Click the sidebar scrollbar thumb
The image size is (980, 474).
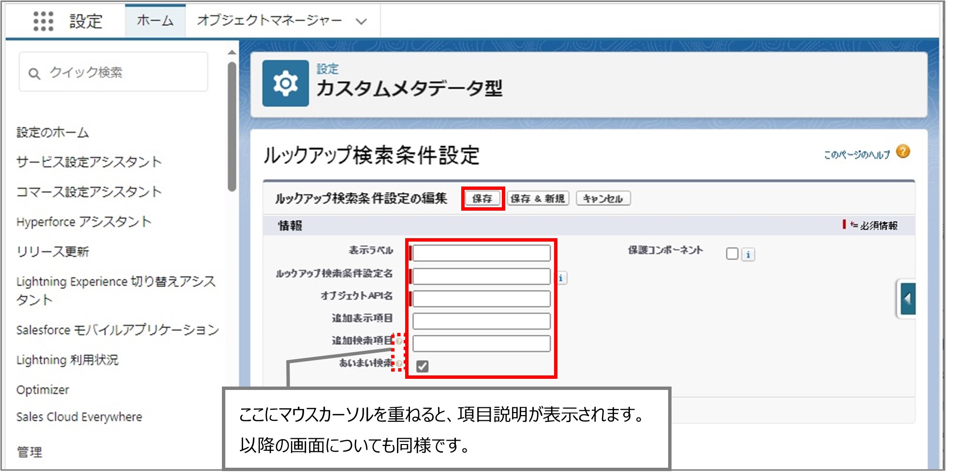point(232,127)
